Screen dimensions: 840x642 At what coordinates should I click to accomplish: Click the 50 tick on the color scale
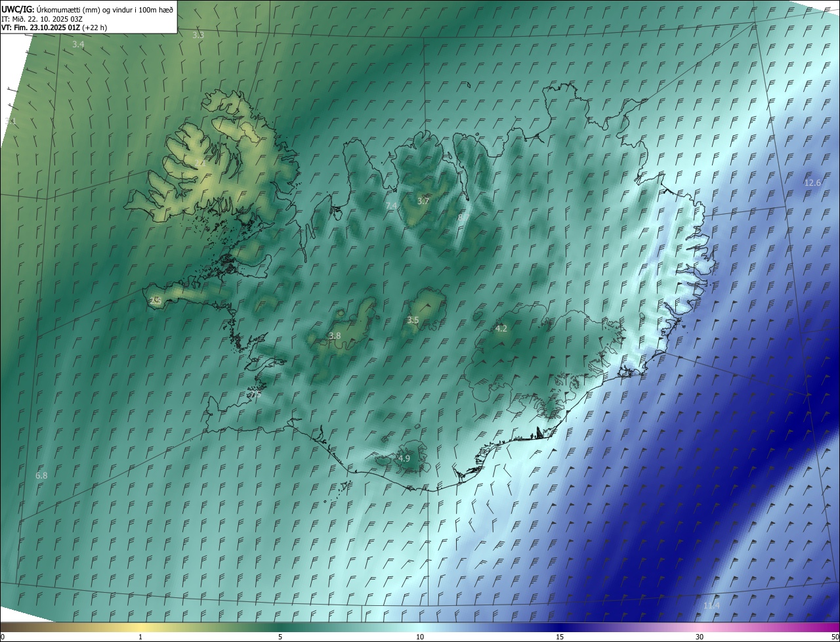835,637
